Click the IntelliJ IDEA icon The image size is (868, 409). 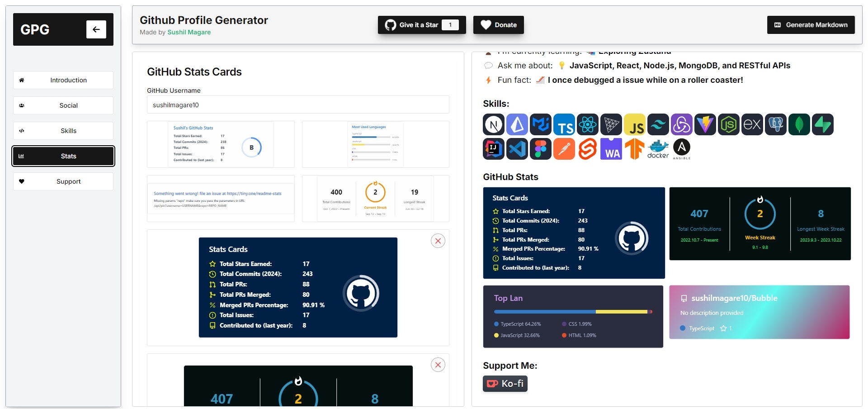point(494,149)
